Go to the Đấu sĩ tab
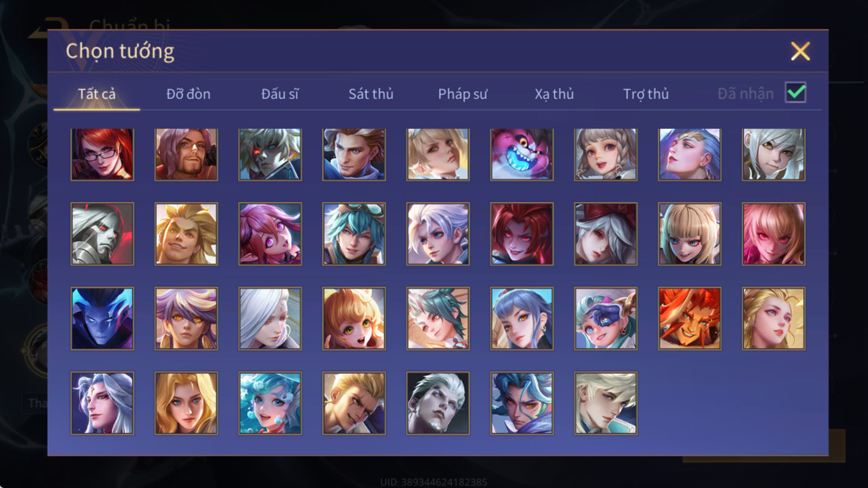The image size is (868, 488). (x=279, y=94)
